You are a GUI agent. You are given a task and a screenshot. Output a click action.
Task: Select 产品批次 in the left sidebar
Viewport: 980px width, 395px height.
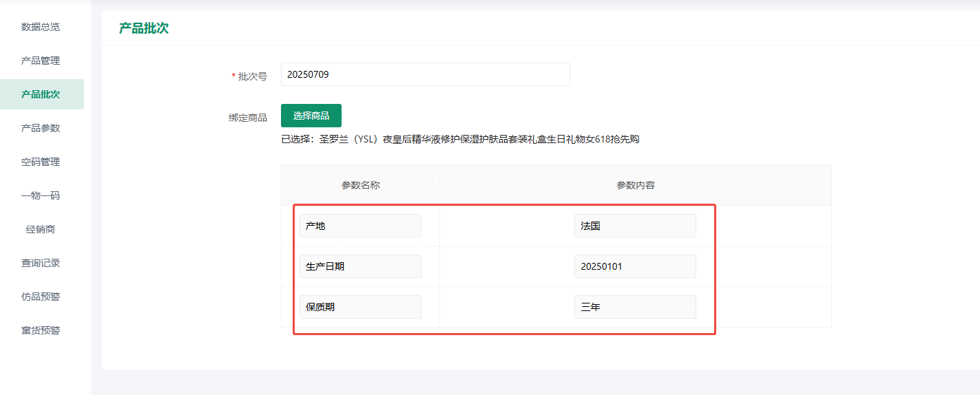point(41,94)
